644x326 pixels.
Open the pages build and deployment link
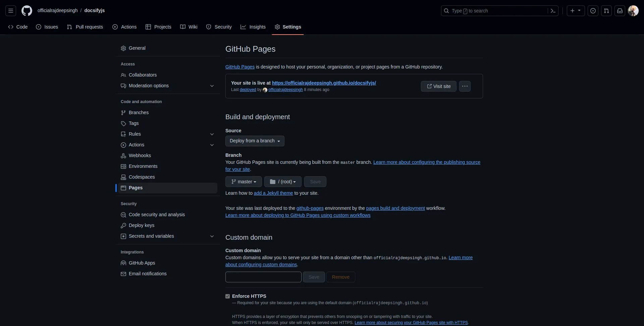tap(395, 208)
